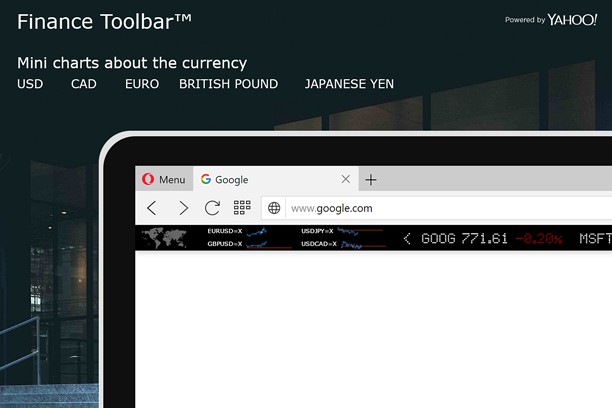612x408 pixels.
Task: Click the Google favicon on the tab
Action: pos(206,179)
